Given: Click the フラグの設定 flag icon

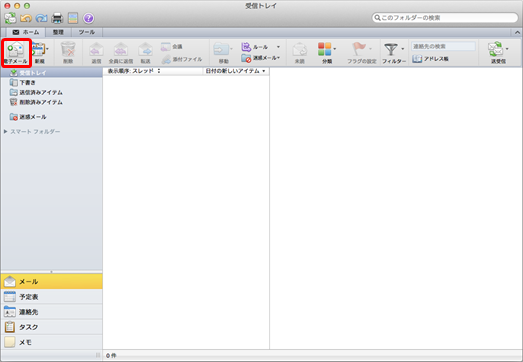Looking at the screenshot, I should click(359, 49).
